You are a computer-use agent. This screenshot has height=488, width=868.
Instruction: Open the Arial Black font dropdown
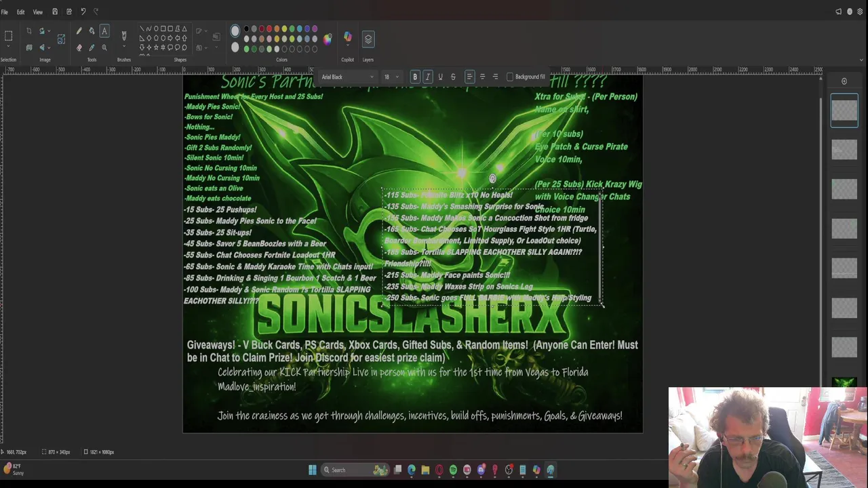pos(347,77)
